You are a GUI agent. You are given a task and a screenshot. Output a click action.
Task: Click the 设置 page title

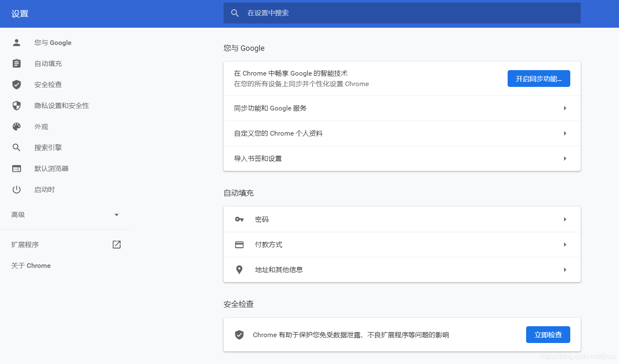pos(20,13)
